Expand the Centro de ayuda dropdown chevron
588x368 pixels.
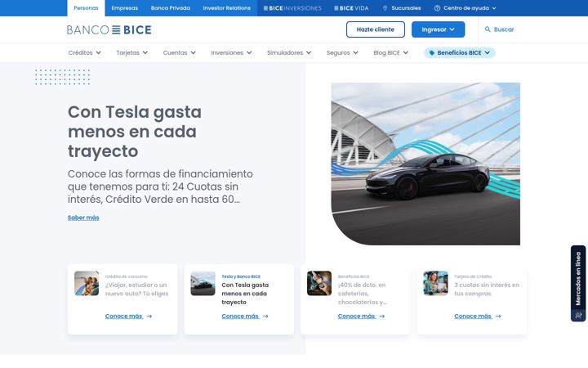tap(494, 8)
